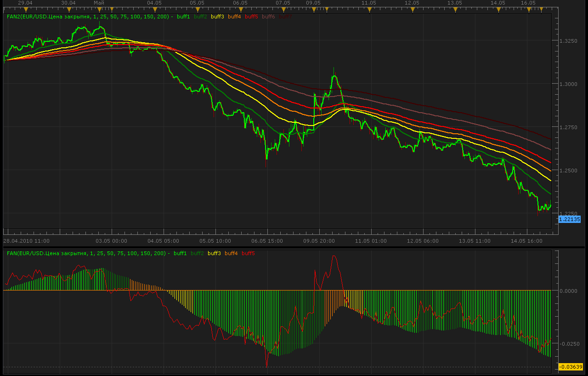The width and height of the screenshot is (588, 376).
Task: Click the 28.04.2010 11:00 time axis label
Action: click(26, 240)
